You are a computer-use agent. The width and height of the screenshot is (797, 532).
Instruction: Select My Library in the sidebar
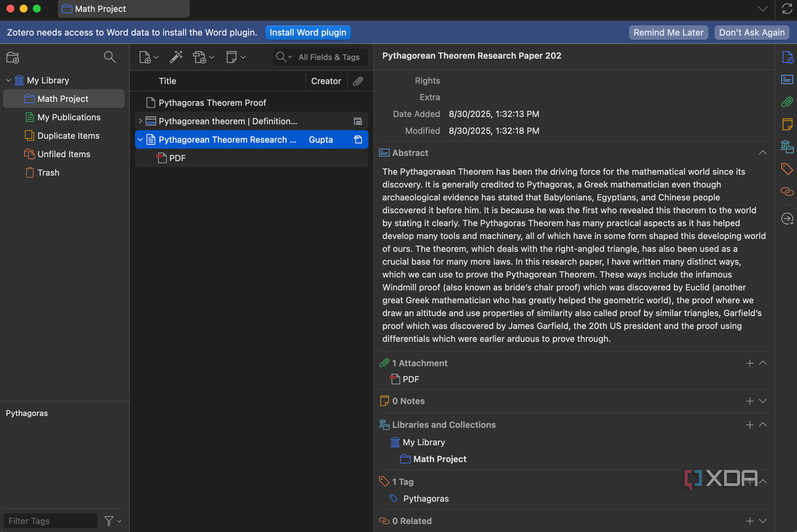(48, 80)
